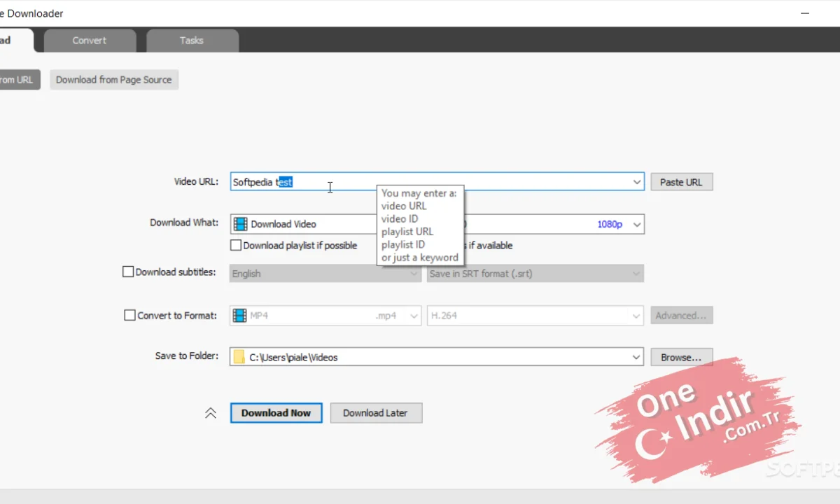Enable the Convert to Format checkbox
Image resolution: width=840 pixels, height=504 pixels.
[x=129, y=316]
